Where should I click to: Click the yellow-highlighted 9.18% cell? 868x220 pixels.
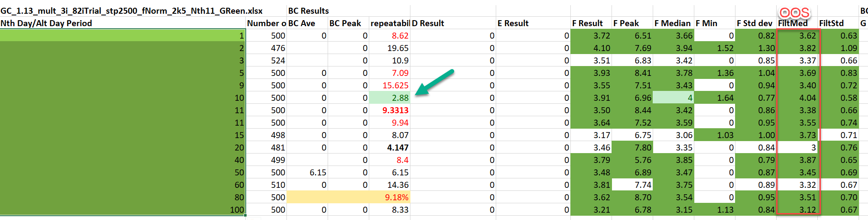pos(389,197)
